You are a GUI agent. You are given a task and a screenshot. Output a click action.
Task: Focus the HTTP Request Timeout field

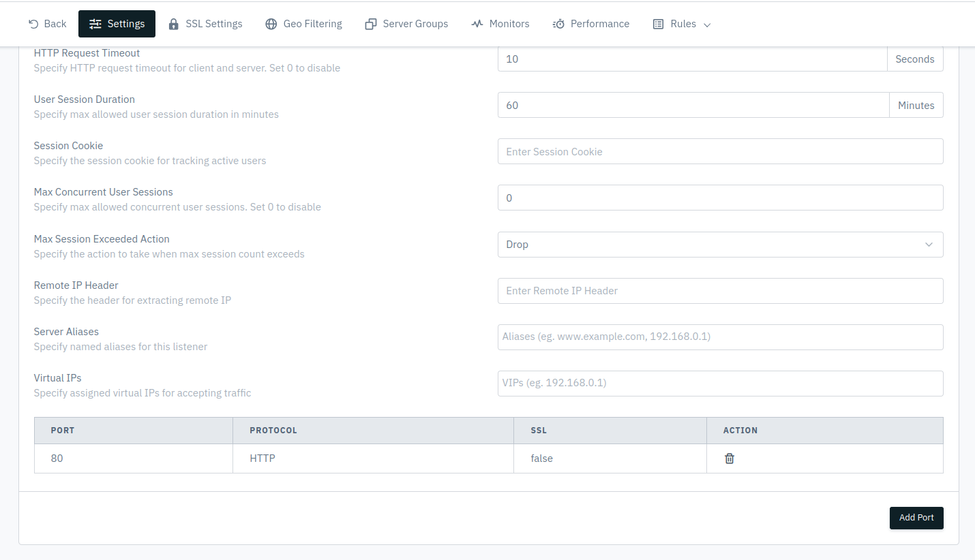coord(692,59)
